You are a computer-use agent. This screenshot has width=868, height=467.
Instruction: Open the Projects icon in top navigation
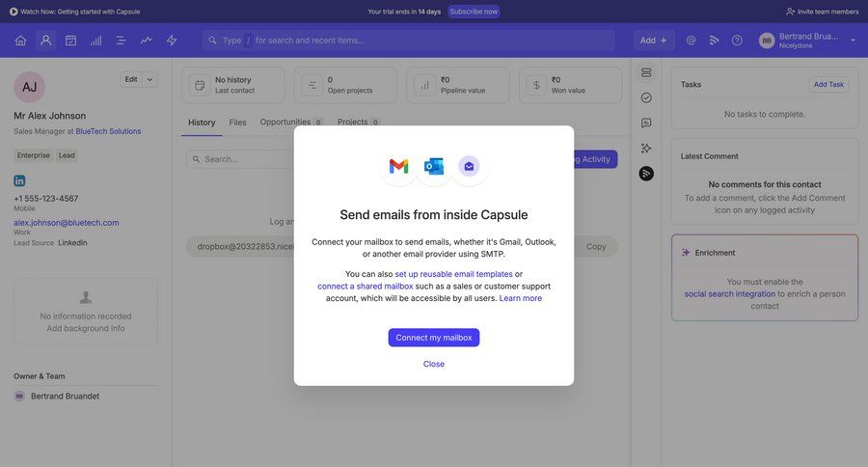[x=122, y=41]
